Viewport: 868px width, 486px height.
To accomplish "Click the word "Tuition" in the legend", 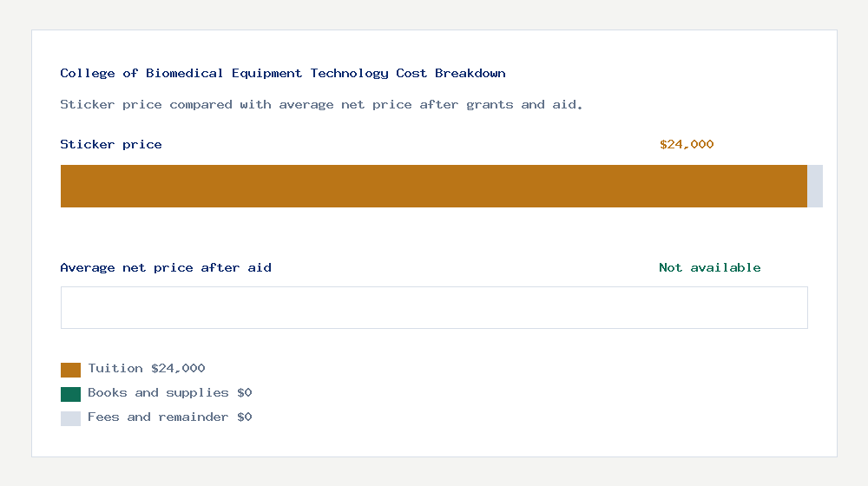I will click(x=115, y=369).
